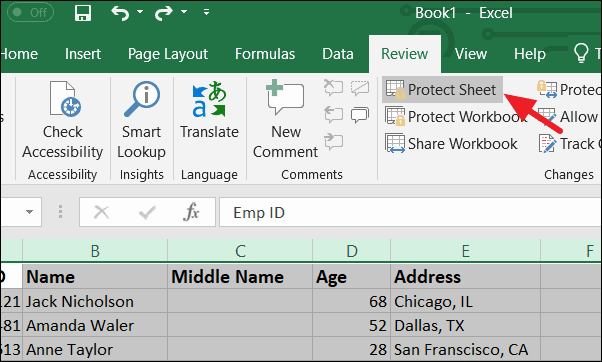This screenshot has width=602, height=362.
Task: Select column D header
Action: [x=352, y=251]
